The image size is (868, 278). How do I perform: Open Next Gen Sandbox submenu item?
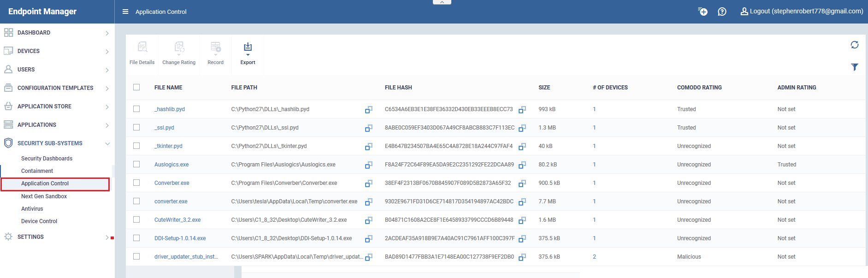[44, 196]
